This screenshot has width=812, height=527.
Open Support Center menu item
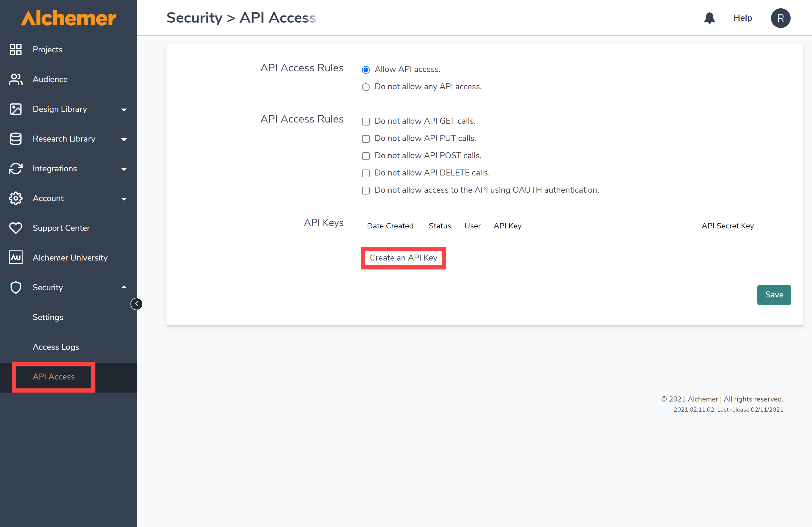(x=61, y=228)
